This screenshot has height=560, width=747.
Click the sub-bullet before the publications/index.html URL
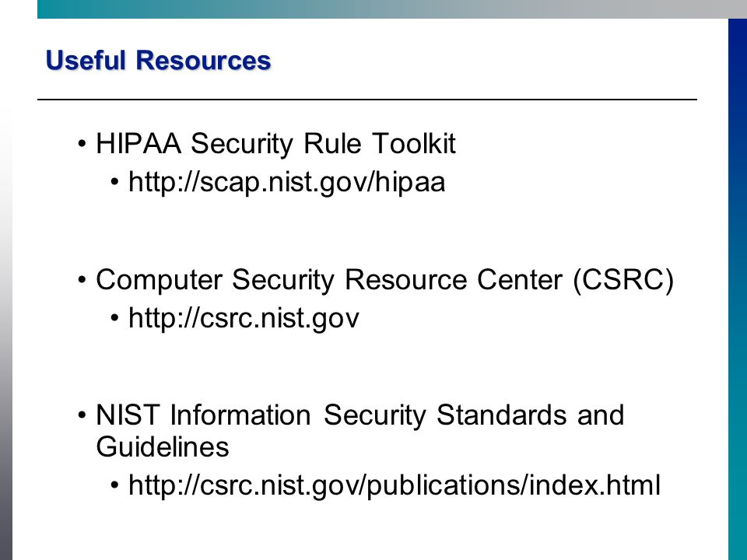tap(114, 485)
